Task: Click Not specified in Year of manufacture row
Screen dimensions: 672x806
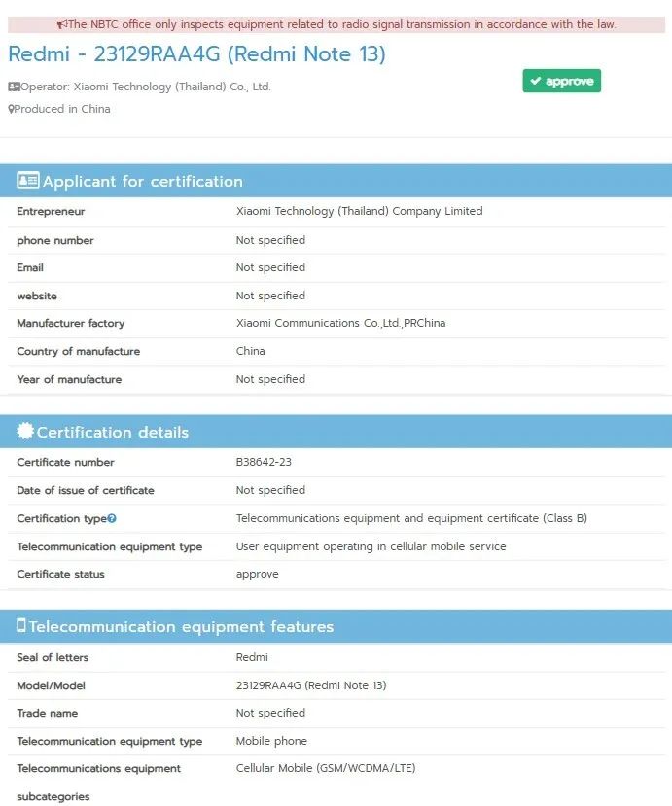Action: tap(270, 379)
